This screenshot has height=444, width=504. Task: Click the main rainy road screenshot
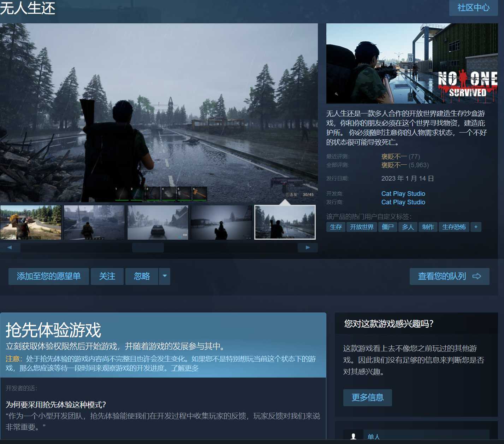159,113
